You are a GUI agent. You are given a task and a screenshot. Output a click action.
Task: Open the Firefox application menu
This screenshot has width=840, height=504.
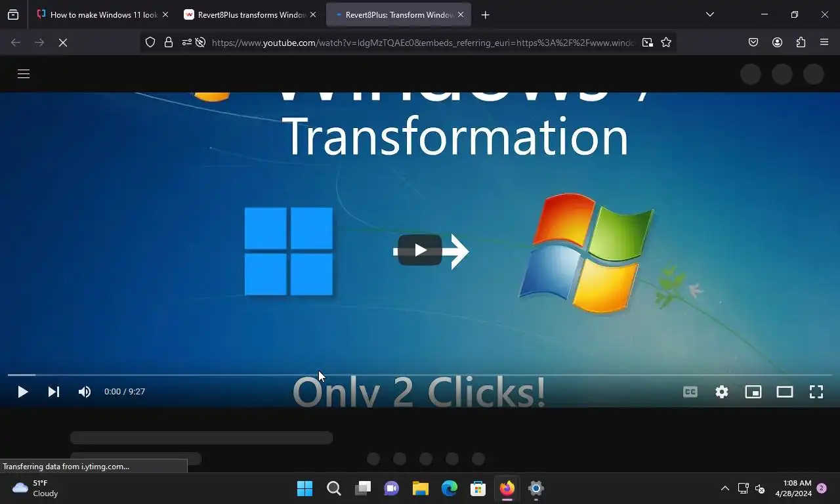[824, 43]
